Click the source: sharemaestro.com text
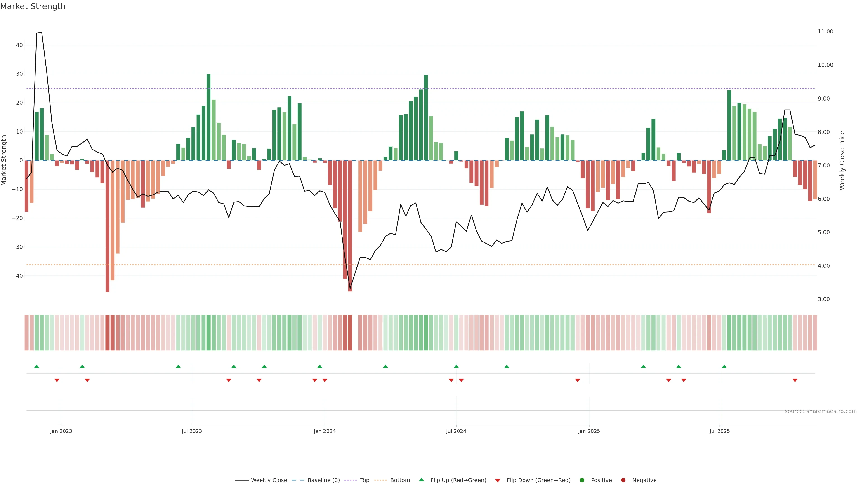 [821, 411]
